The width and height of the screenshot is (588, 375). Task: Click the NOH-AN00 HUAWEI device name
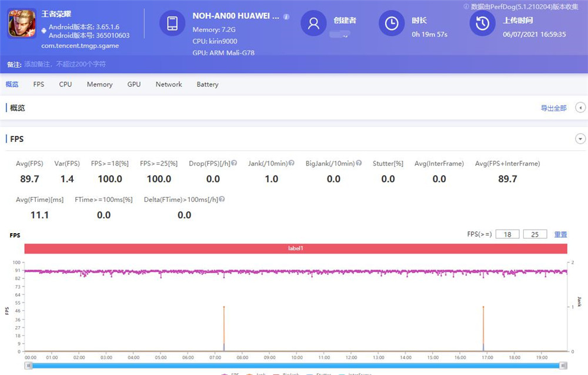tap(236, 16)
